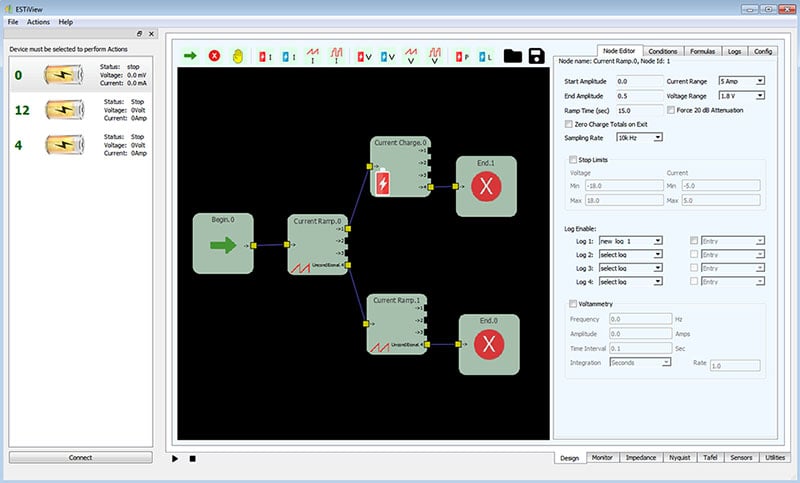Switch to the Nyquist tab
This screenshot has width=800, height=483.
click(x=680, y=457)
